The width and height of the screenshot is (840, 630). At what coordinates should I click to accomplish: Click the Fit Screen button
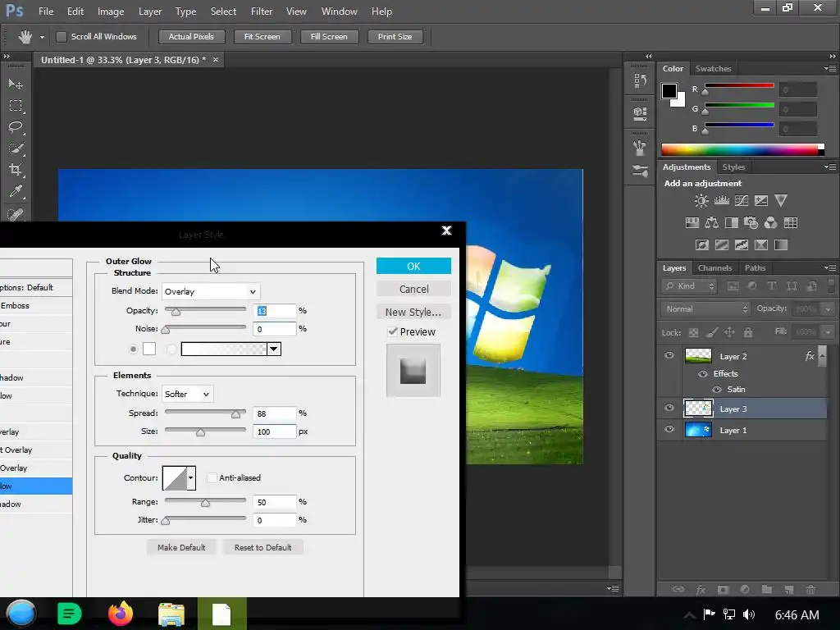[x=262, y=36]
